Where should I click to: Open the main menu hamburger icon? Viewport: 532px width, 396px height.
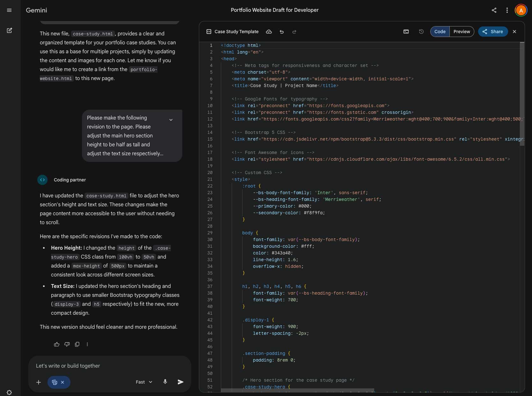(x=9, y=10)
